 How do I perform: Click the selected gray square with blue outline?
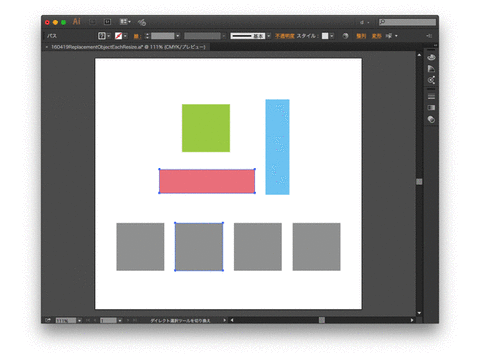(x=199, y=247)
